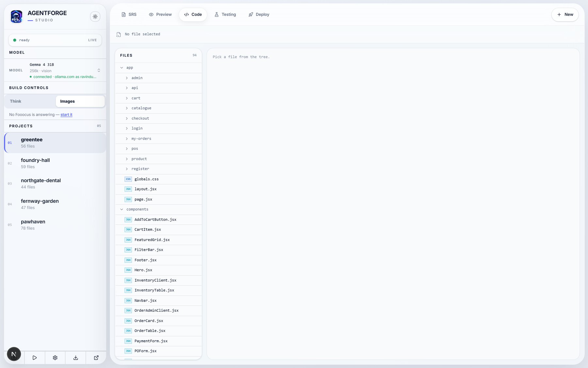Switch build control to Images
The image size is (588, 368).
80,101
